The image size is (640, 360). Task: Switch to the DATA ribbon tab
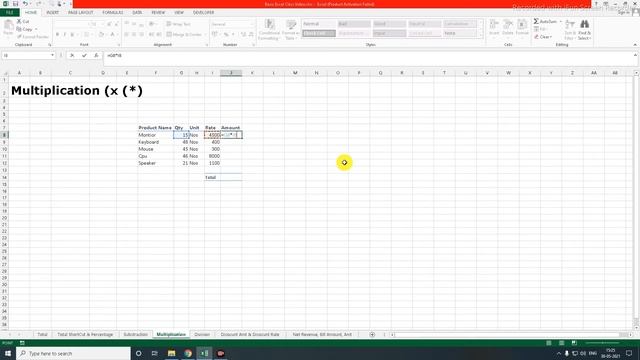(137, 13)
